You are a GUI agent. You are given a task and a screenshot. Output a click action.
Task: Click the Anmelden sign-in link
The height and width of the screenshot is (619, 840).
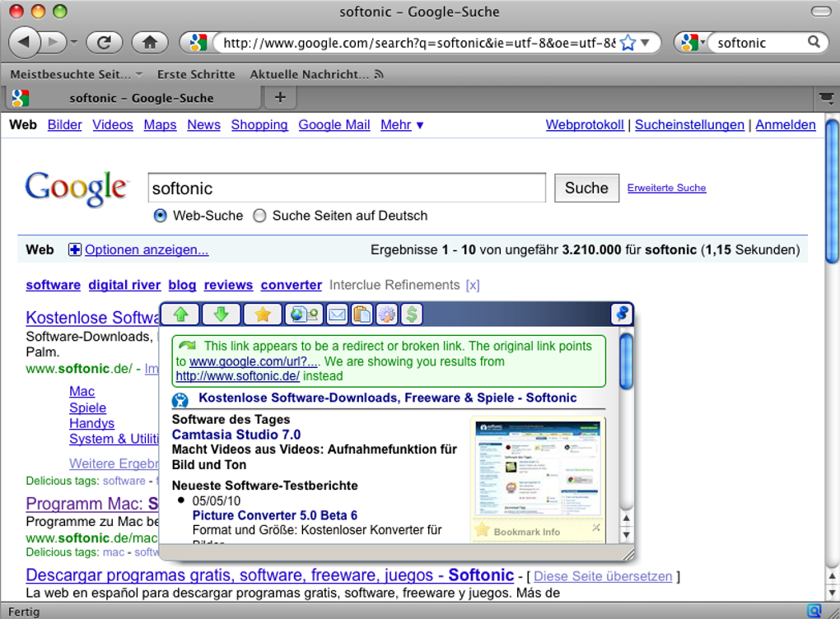tap(786, 125)
